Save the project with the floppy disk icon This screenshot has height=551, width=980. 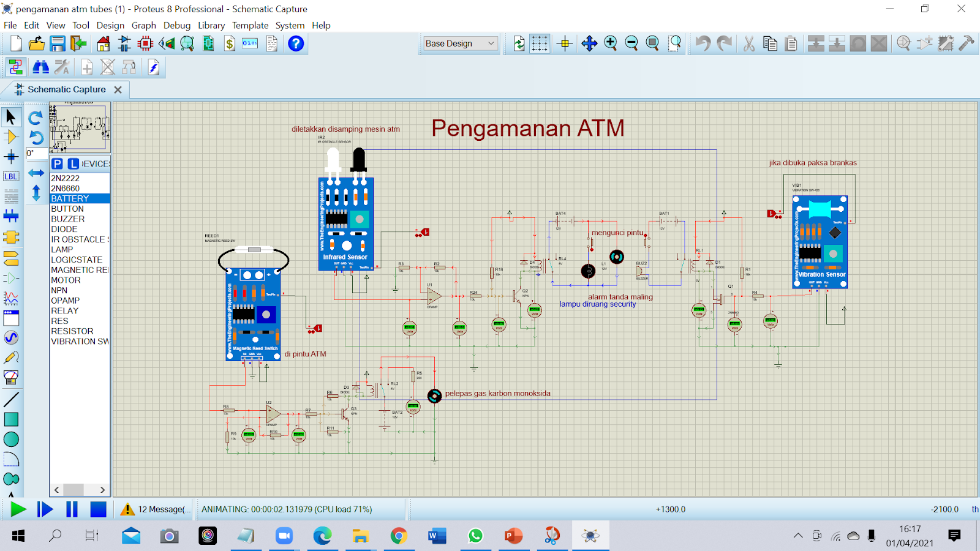coord(58,43)
